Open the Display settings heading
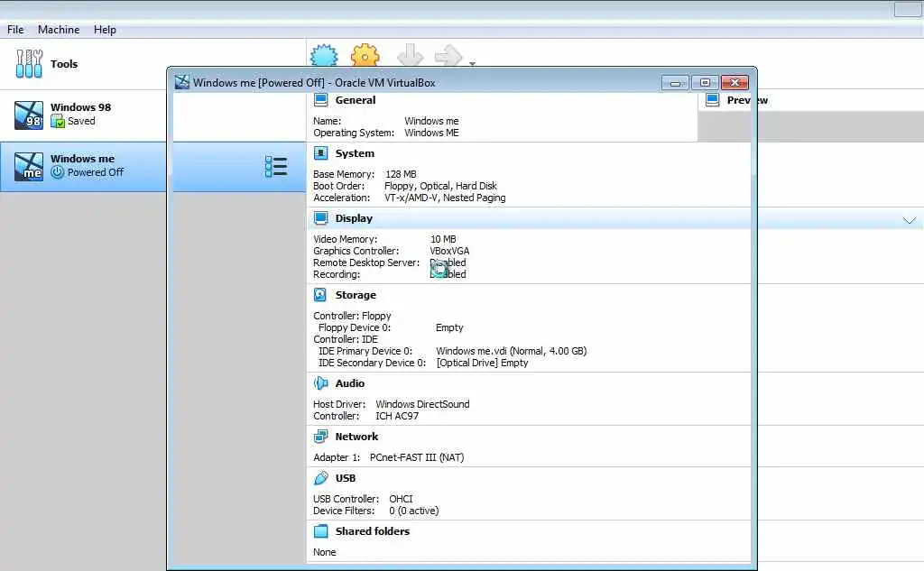This screenshot has height=571, width=924. point(354,218)
